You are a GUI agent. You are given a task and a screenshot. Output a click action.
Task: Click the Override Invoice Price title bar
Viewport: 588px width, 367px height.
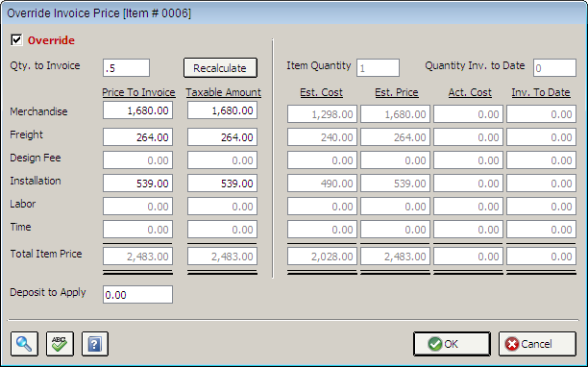[x=294, y=13]
